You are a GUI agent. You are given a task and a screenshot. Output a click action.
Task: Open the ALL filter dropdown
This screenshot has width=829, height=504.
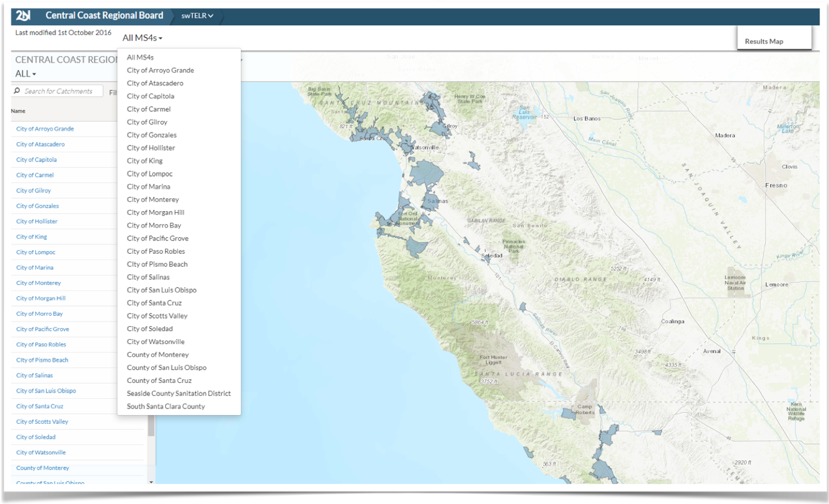click(x=26, y=74)
